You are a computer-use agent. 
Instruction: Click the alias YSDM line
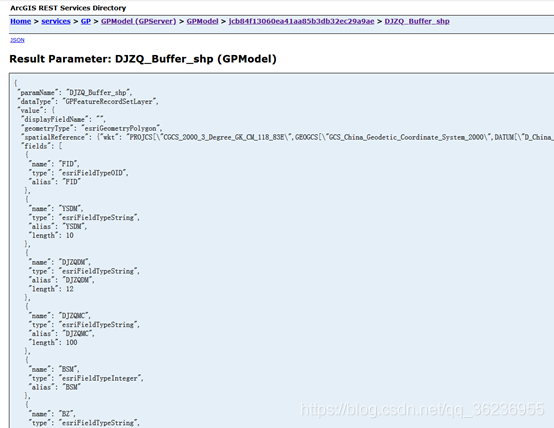pos(58,226)
